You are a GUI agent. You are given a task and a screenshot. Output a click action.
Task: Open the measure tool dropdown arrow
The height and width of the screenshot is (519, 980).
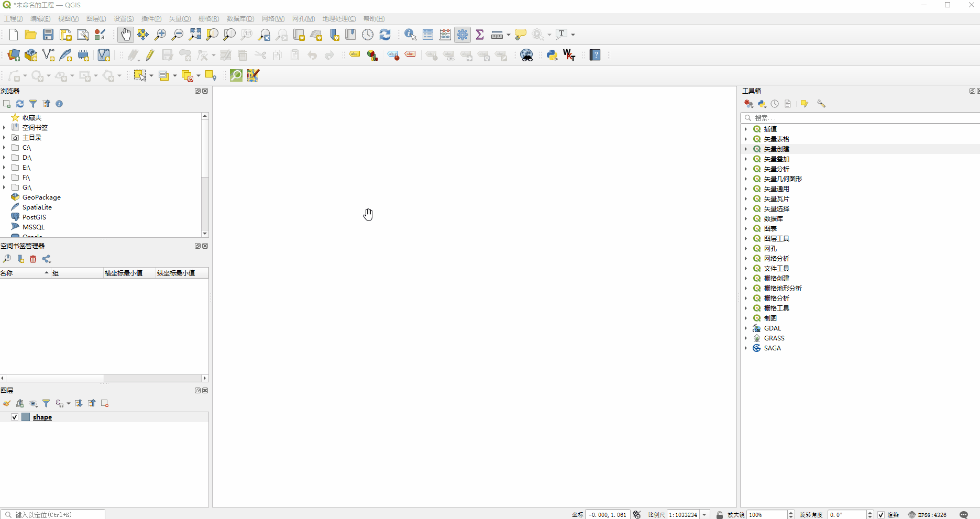coord(509,35)
